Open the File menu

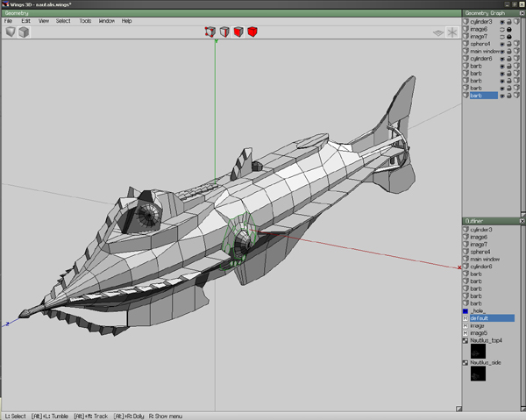point(8,20)
